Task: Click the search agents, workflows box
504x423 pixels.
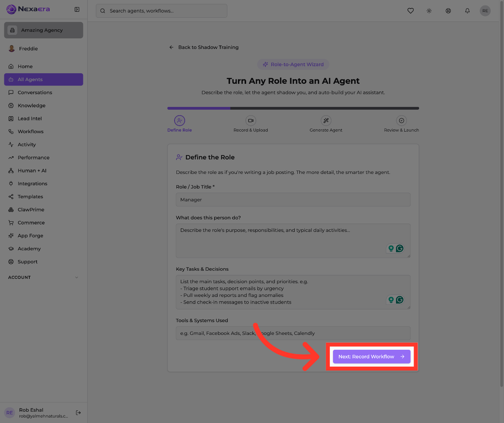Action: (x=162, y=11)
